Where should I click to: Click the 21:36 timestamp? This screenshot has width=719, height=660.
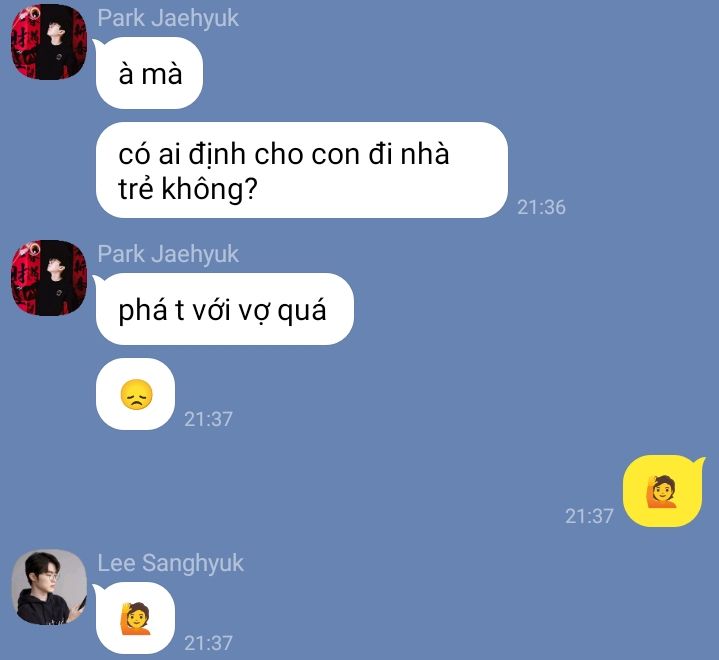tap(541, 207)
